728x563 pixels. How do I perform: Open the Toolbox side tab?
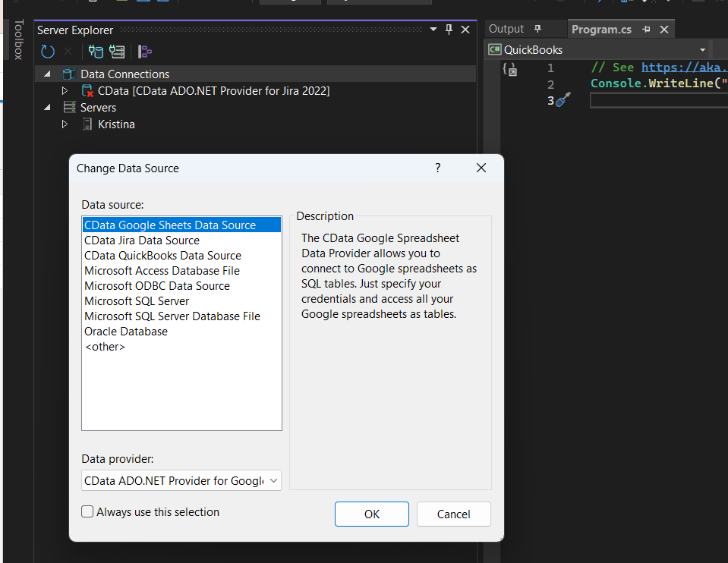[x=18, y=39]
